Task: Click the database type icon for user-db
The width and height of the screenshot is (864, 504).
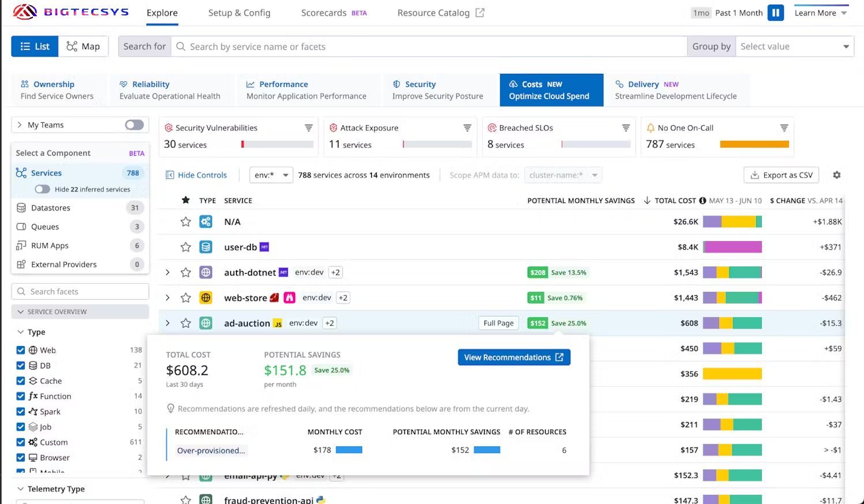Action: coord(206,247)
